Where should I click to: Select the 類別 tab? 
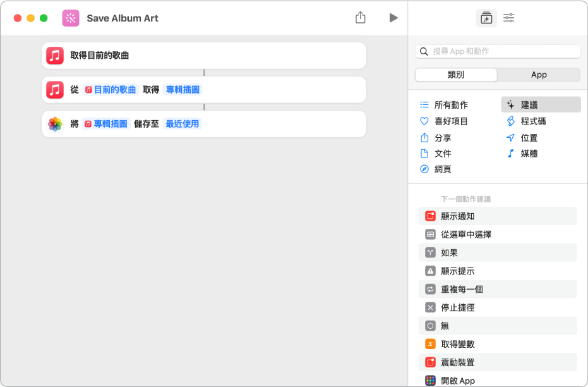coord(455,75)
